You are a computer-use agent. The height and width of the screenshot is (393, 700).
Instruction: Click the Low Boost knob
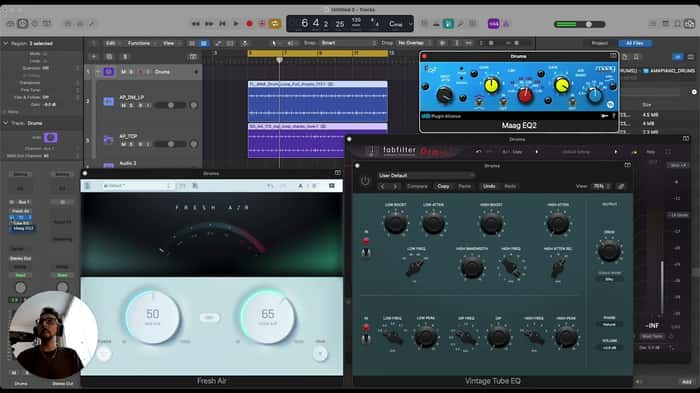(x=395, y=222)
